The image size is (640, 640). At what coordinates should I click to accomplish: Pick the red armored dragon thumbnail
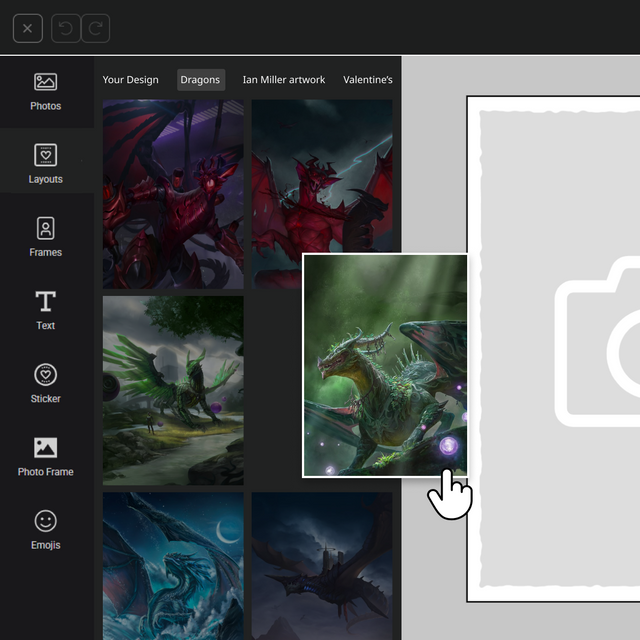pyautogui.click(x=173, y=194)
